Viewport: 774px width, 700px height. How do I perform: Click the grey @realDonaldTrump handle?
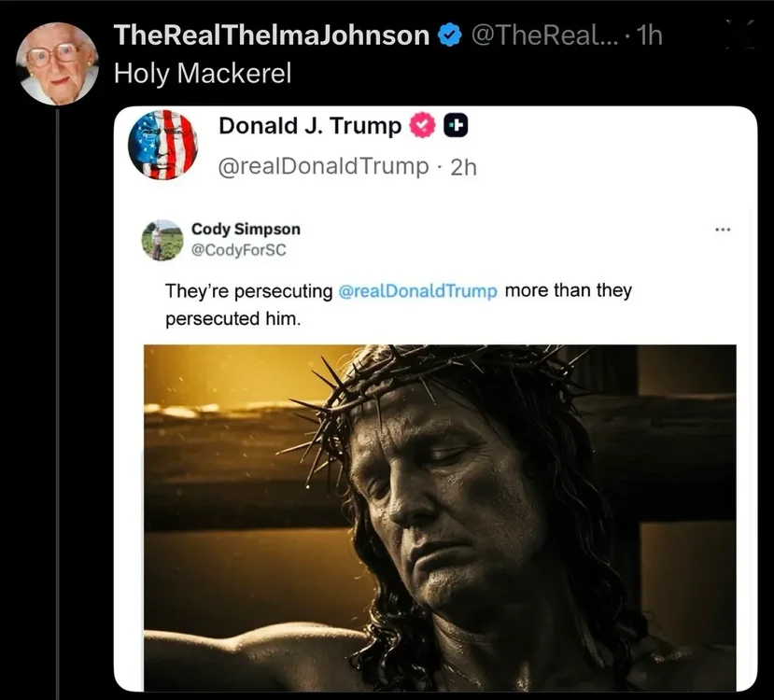pyautogui.click(x=324, y=167)
